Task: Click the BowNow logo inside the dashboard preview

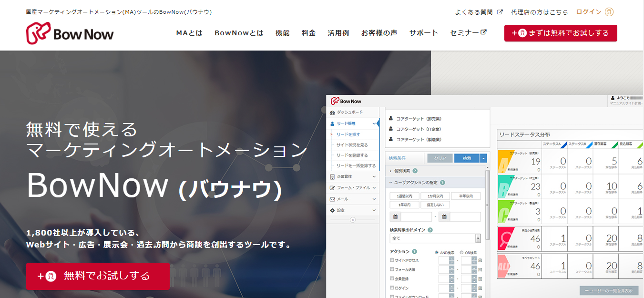Action: point(346,101)
